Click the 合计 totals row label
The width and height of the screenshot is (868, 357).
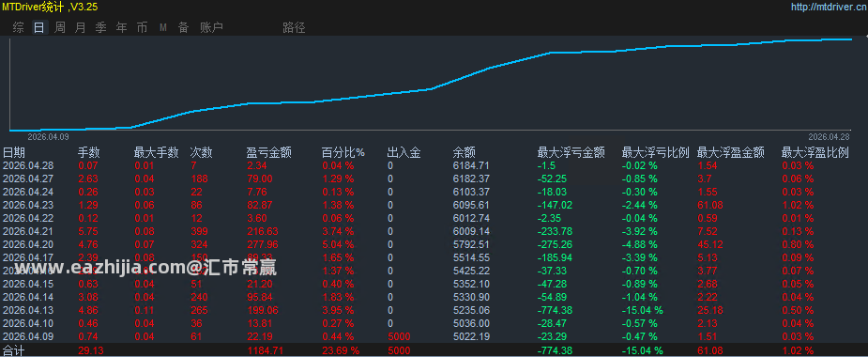click(x=14, y=350)
